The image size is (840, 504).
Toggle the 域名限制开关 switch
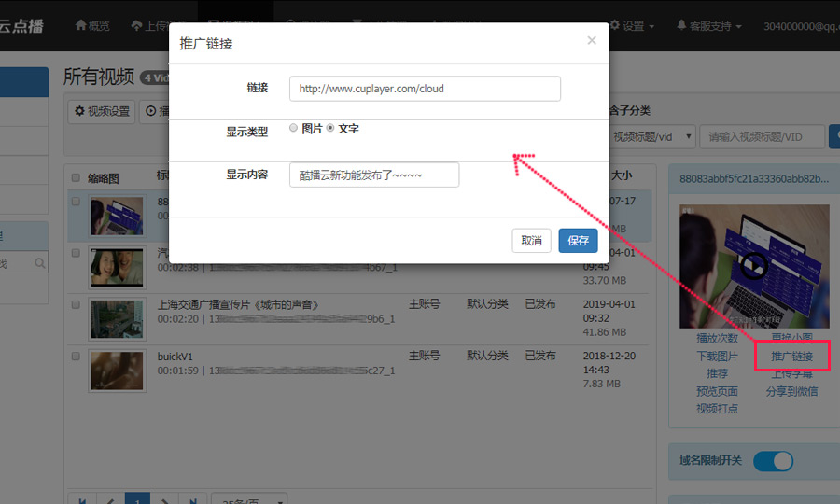[772, 461]
